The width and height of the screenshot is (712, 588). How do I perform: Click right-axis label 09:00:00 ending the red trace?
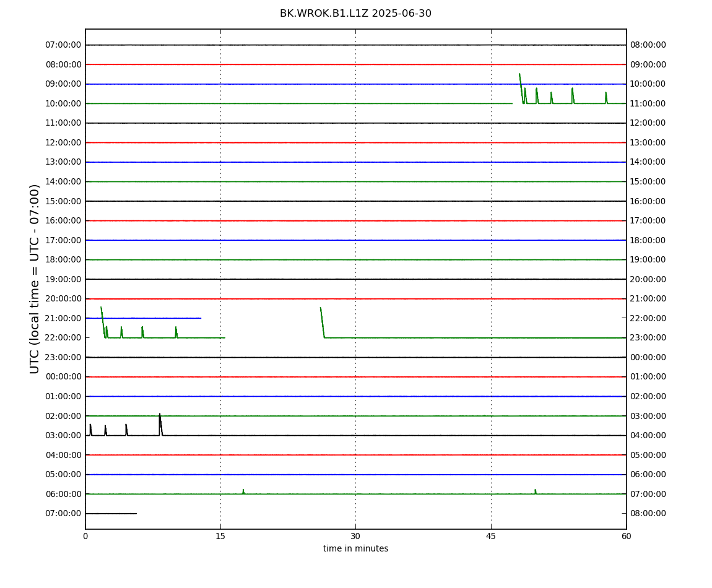click(x=648, y=64)
